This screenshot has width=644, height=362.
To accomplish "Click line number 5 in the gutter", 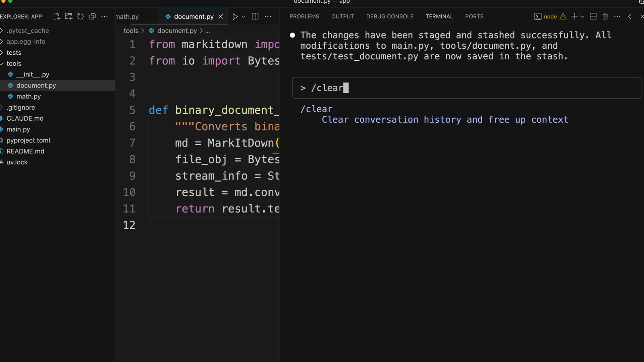I will (132, 110).
